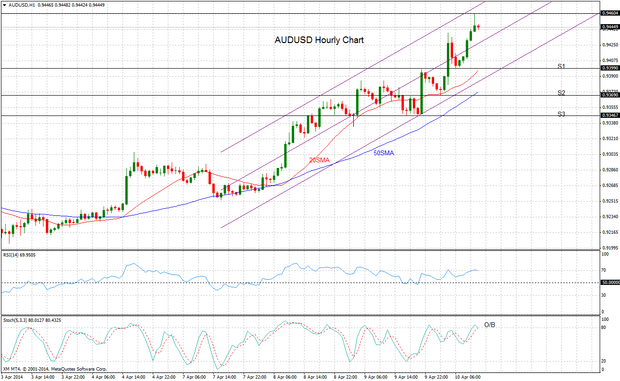Click the '8 Apr 06:00' time axis label

[285, 377]
